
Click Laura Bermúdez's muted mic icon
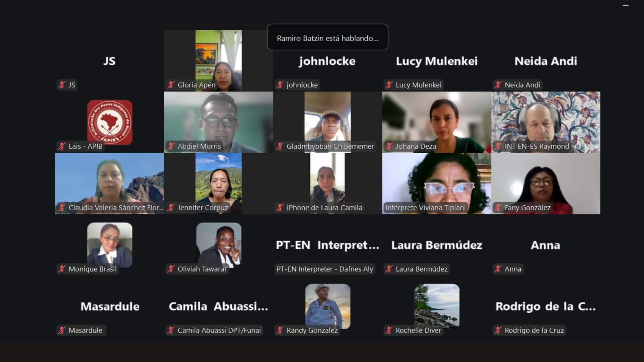coord(389,269)
